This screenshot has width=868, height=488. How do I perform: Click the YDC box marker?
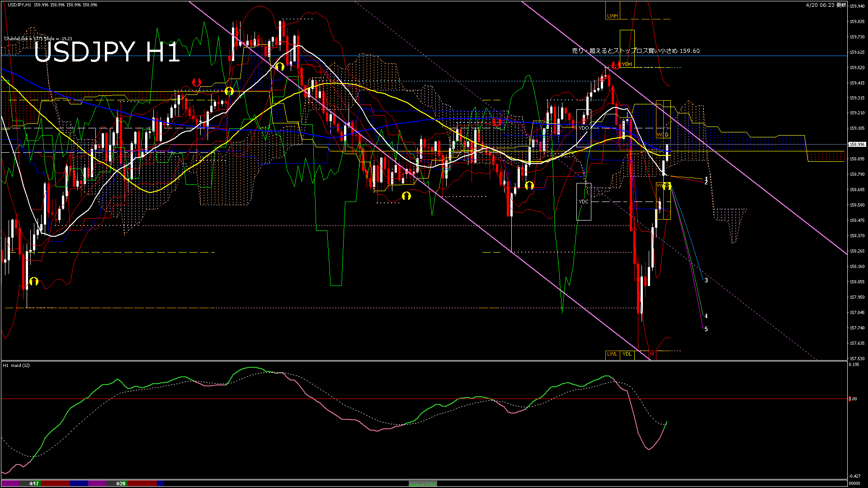tap(584, 202)
